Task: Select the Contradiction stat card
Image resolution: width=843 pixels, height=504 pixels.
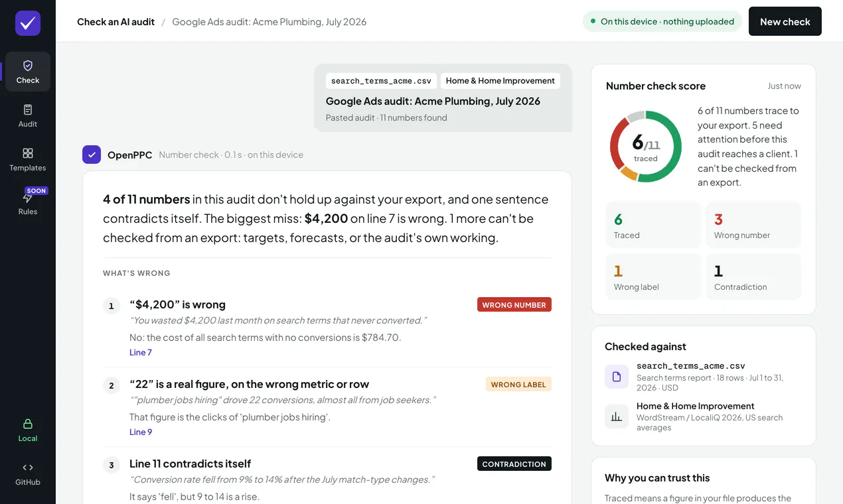Action: pyautogui.click(x=753, y=277)
